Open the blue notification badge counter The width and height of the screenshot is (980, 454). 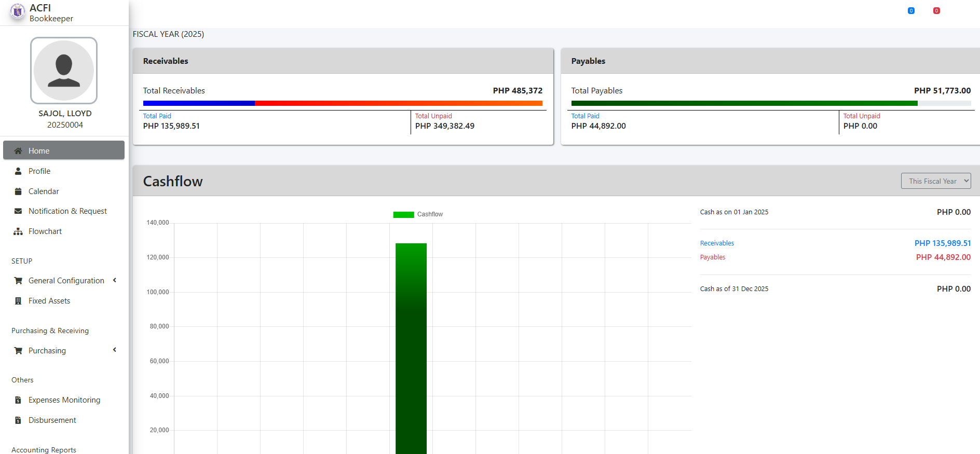pos(911,11)
